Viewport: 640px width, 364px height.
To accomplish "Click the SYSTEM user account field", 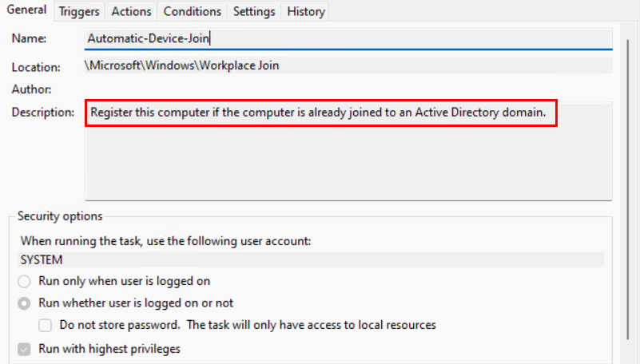I will tap(312, 259).
